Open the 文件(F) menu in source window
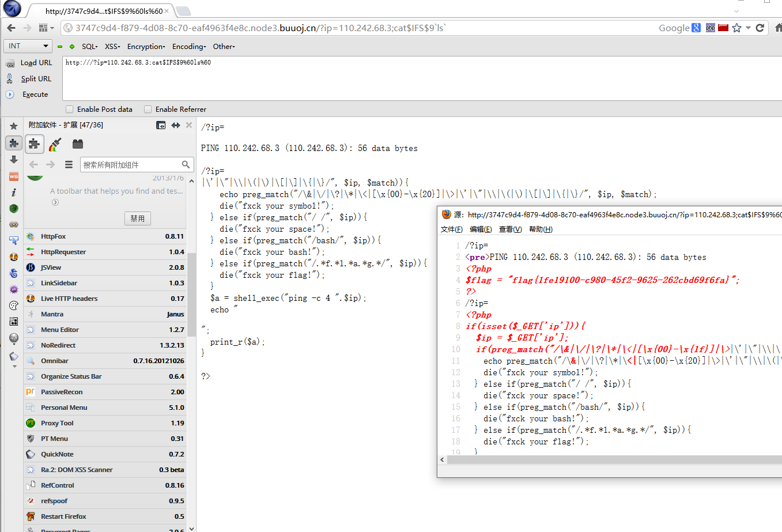Viewport: 782px width, 532px height. tap(452, 229)
